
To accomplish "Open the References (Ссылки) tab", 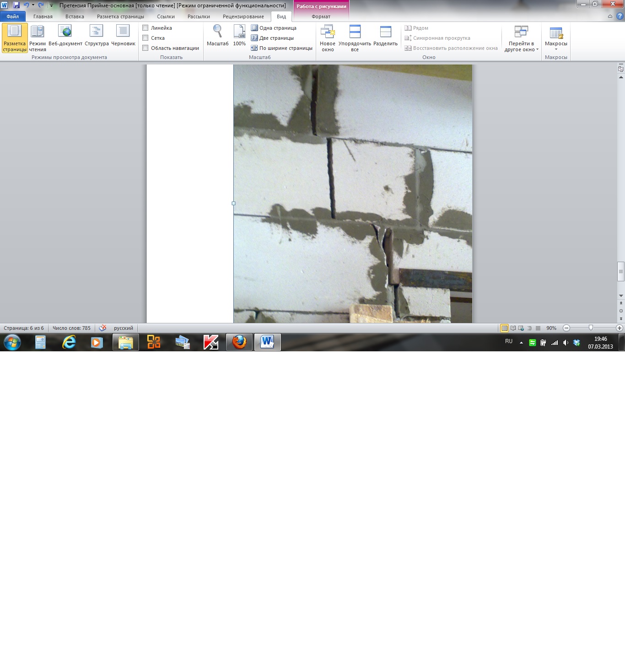I will (166, 16).
